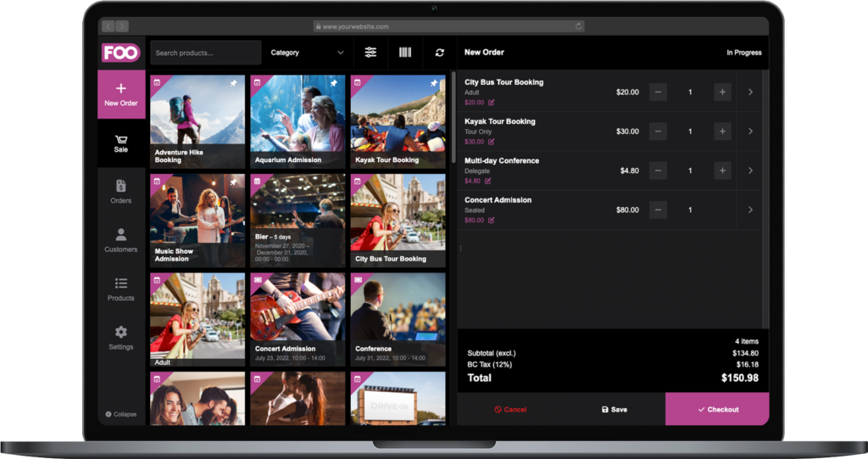Cancel the current order

point(510,410)
